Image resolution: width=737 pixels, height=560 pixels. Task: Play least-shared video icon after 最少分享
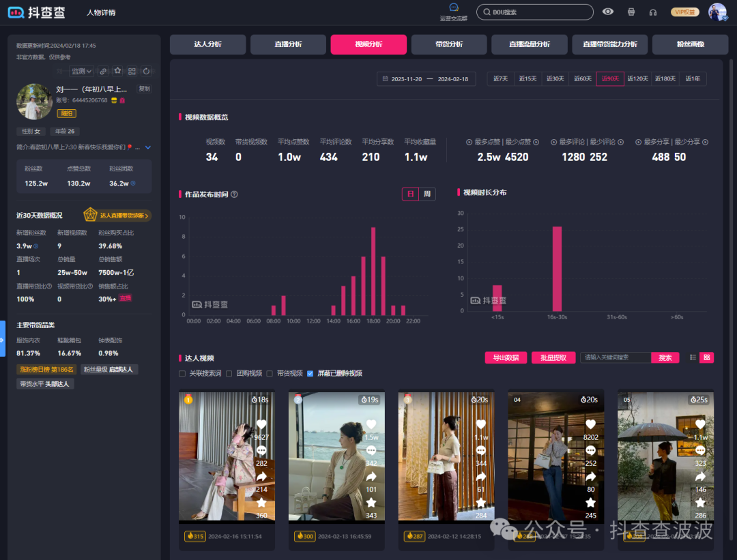pyautogui.click(x=705, y=143)
